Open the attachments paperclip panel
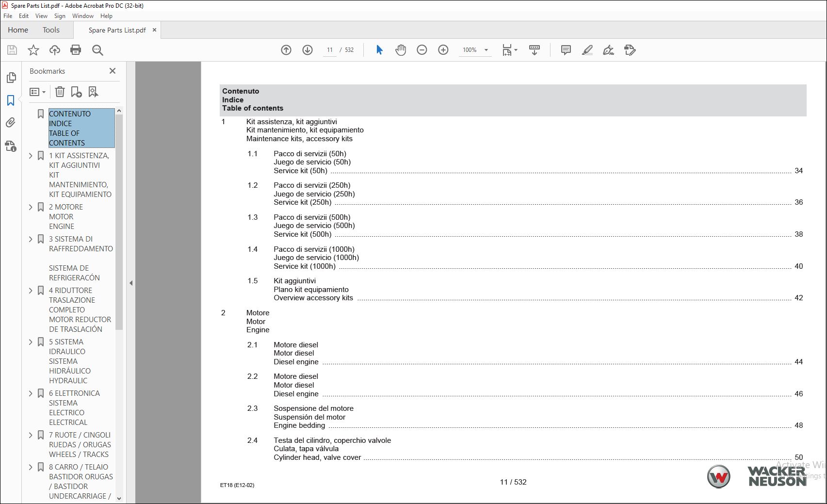The image size is (827, 504). tap(11, 123)
